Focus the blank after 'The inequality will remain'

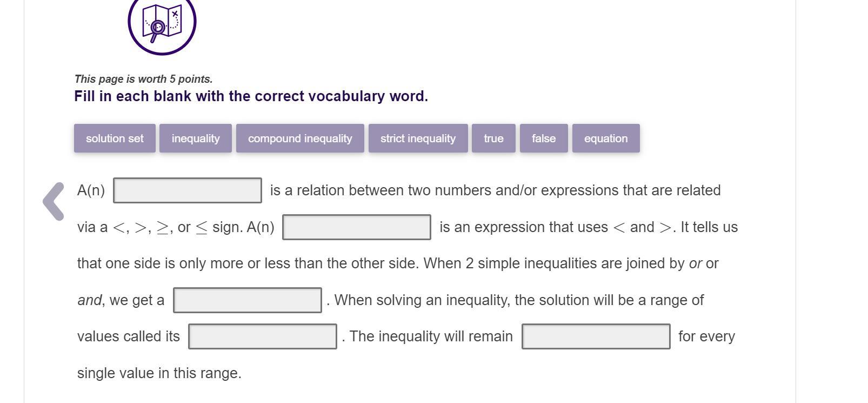[596, 336]
